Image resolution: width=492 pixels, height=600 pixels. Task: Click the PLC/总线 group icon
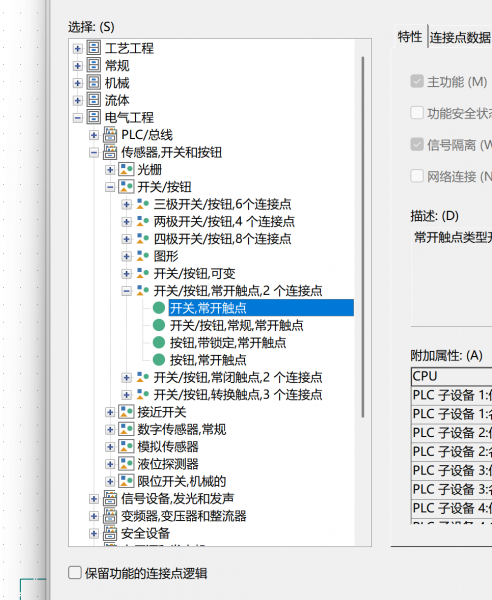[x=110, y=135]
